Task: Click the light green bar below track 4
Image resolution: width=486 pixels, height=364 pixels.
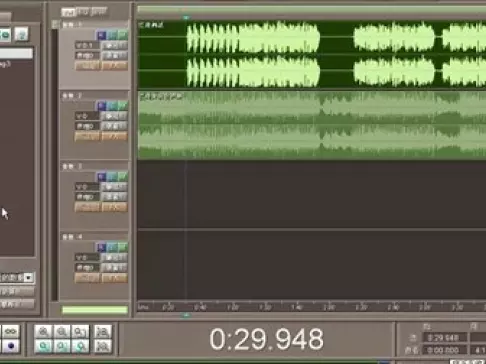Action: [95, 310]
